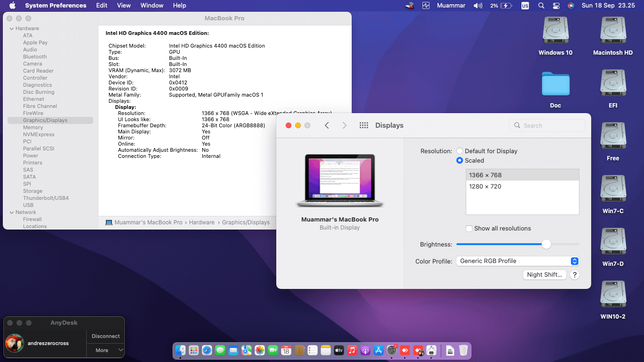Open Messages app in the Dock

point(220,350)
